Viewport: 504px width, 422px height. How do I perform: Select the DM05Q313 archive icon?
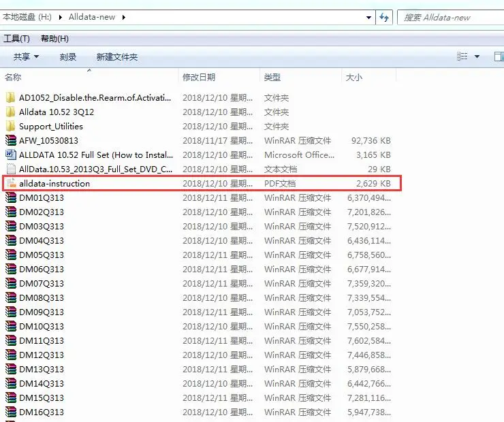coord(11,255)
